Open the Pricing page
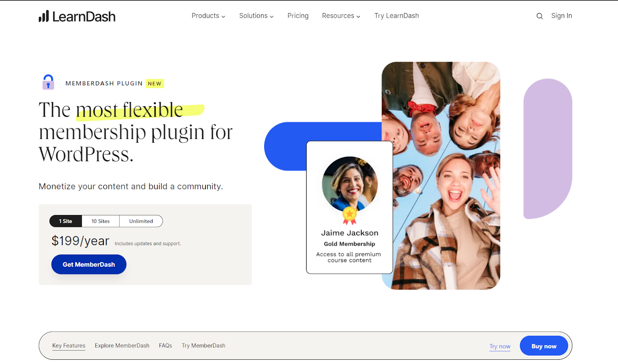 click(x=298, y=16)
